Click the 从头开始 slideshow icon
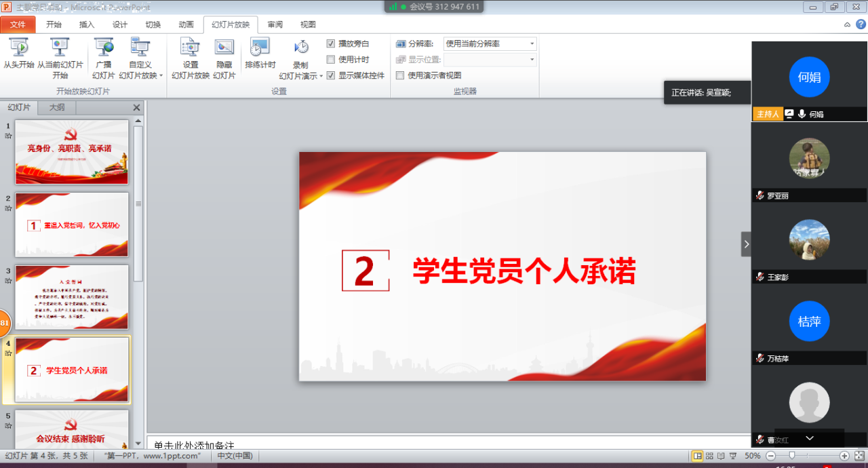This screenshot has width=868, height=468. click(x=18, y=48)
